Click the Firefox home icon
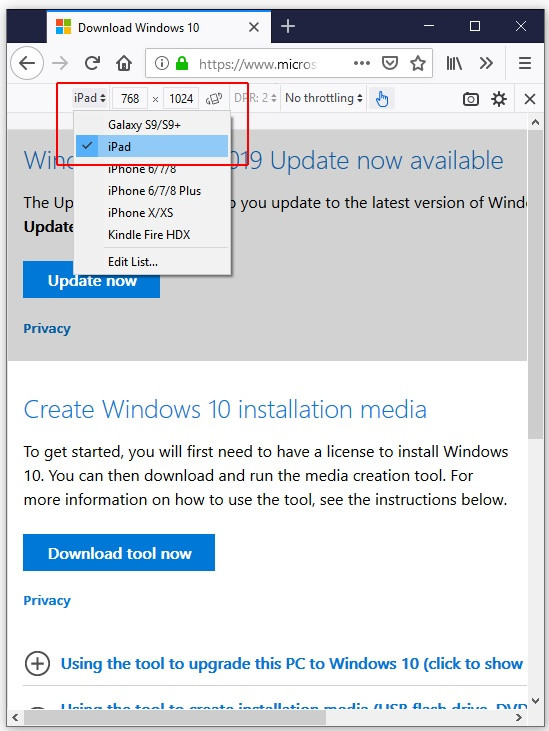 pyautogui.click(x=124, y=63)
